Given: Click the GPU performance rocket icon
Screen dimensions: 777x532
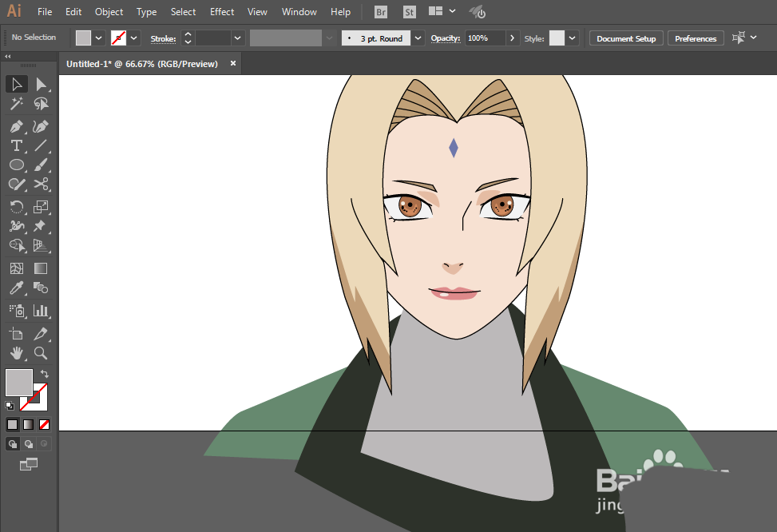Looking at the screenshot, I should coord(478,12).
